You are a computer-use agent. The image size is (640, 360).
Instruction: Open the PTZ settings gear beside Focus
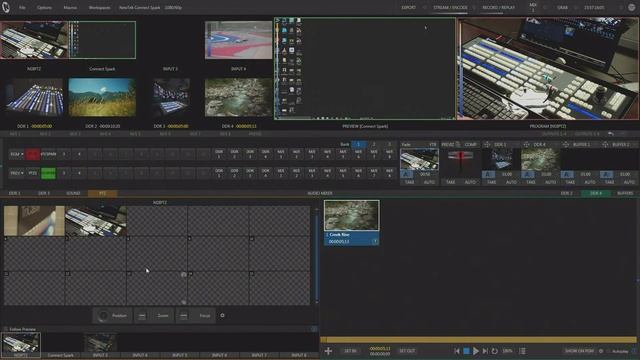tap(222, 315)
